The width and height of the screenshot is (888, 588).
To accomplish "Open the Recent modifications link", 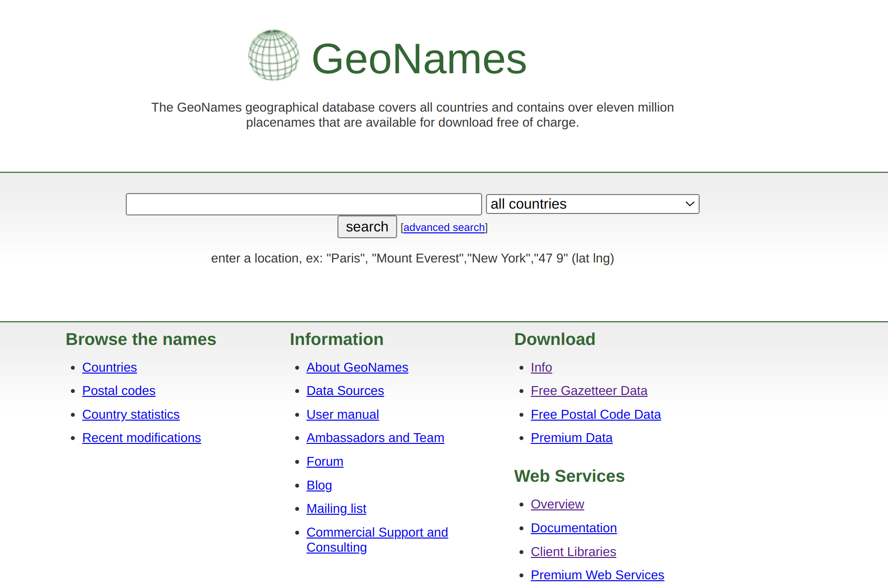I will (142, 438).
